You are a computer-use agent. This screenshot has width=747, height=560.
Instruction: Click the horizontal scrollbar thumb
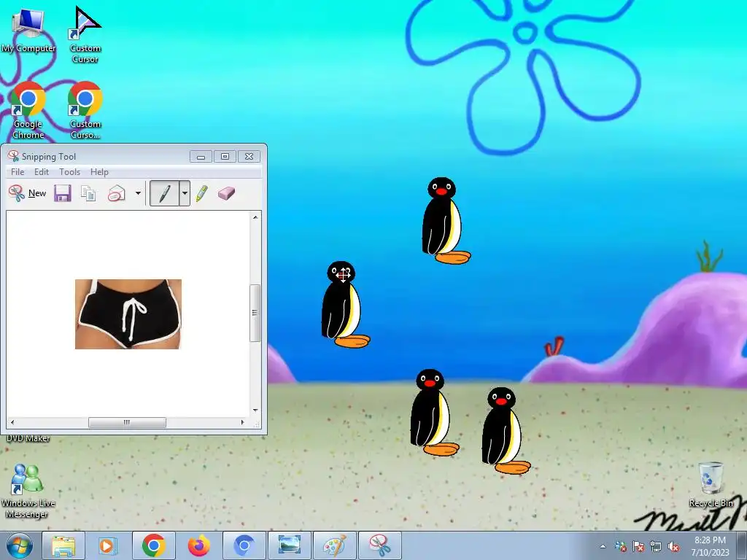point(127,422)
